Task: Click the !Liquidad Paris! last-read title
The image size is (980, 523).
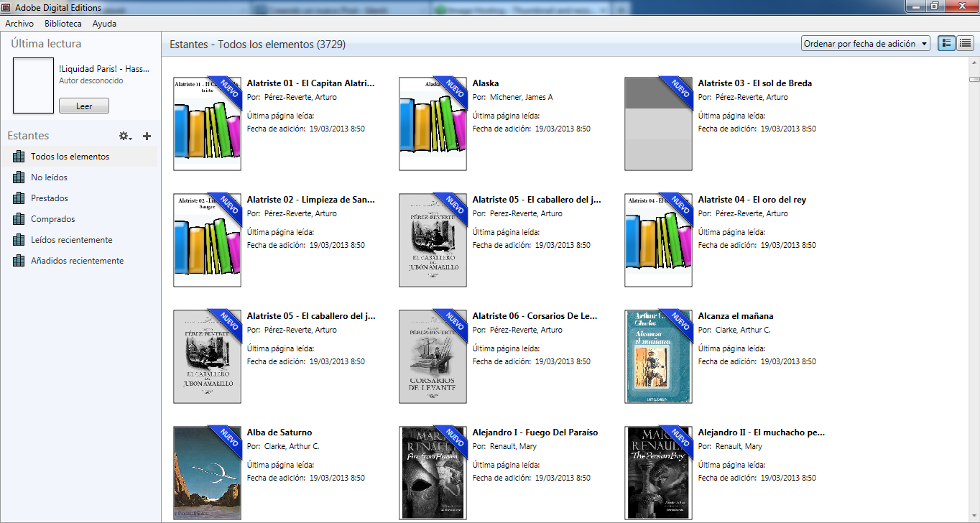Action: pos(104,68)
